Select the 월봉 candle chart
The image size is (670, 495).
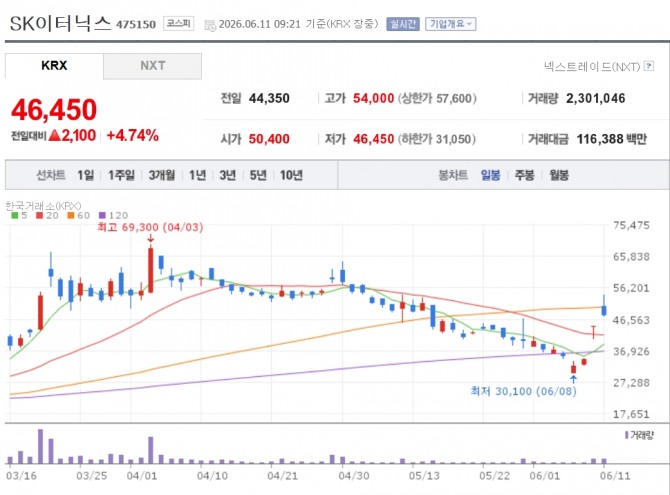559,175
